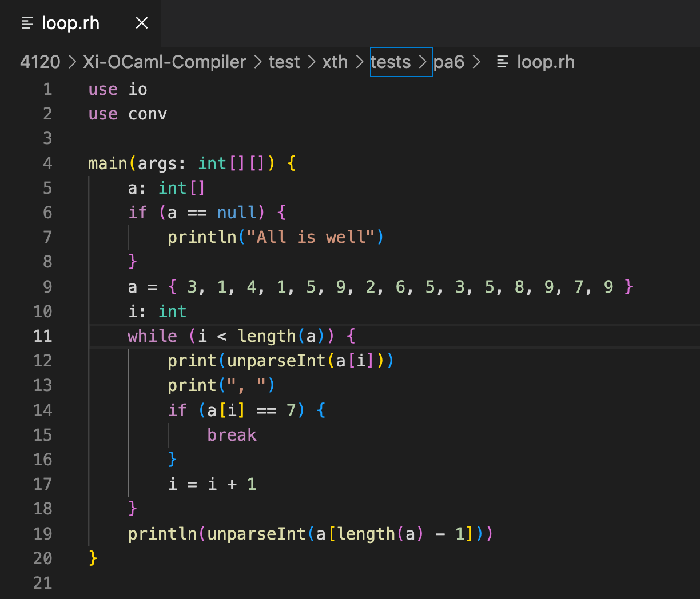Click 'unparseInt' on line 12
Image resolution: width=700 pixels, height=599 pixels.
click(x=276, y=361)
